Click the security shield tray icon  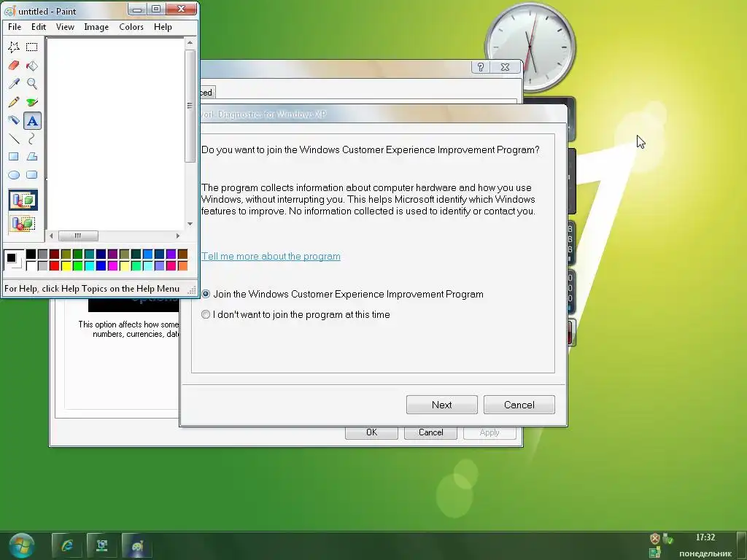click(x=655, y=539)
